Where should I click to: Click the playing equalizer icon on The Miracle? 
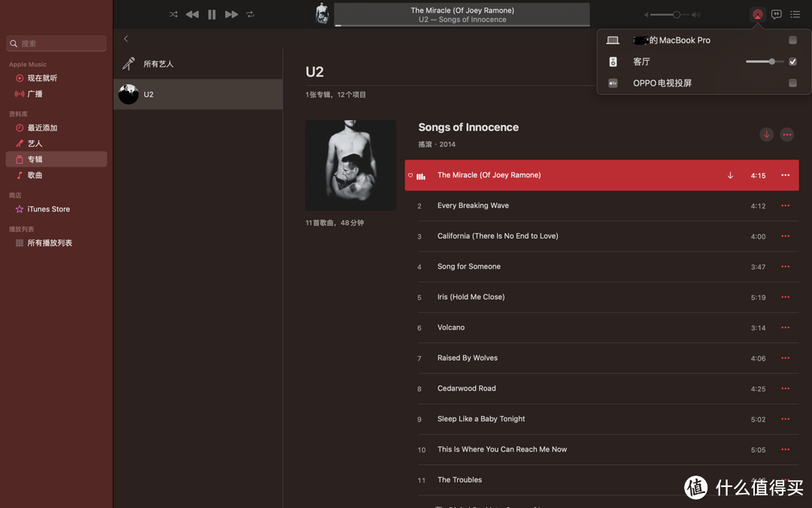tap(421, 177)
